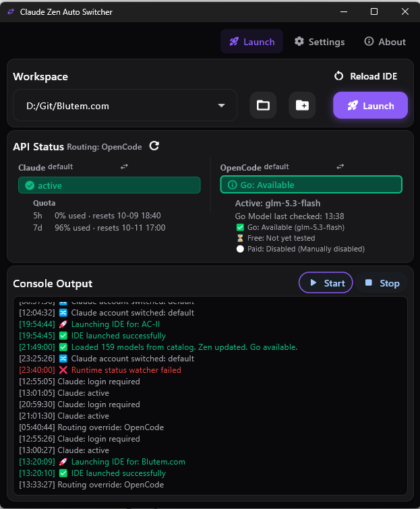
Task: Toggle the Go: Available glm-5.3-flash checkbox
Action: [x=240, y=227]
